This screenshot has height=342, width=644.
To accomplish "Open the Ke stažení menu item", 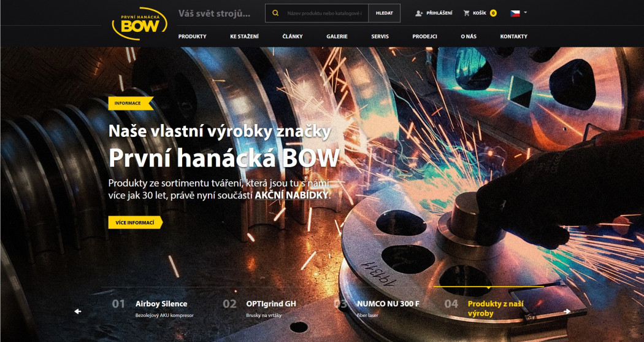I will (244, 36).
